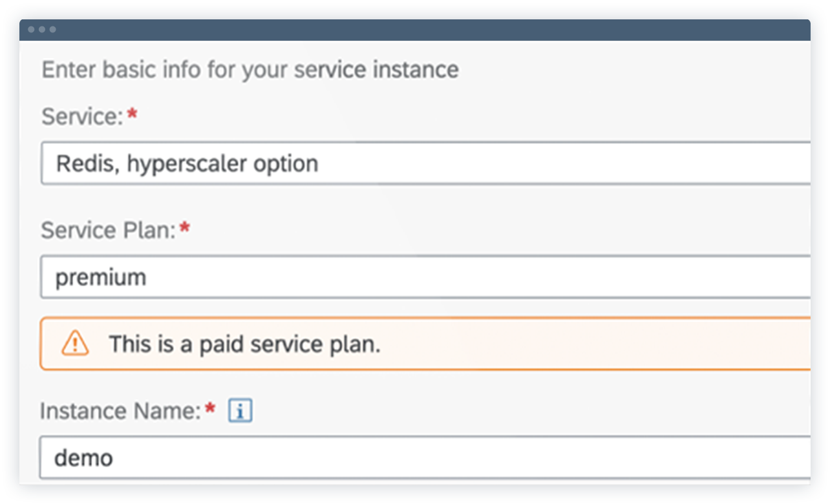Click the asterisk next to Instance Name
The image size is (830, 504).
point(210,406)
